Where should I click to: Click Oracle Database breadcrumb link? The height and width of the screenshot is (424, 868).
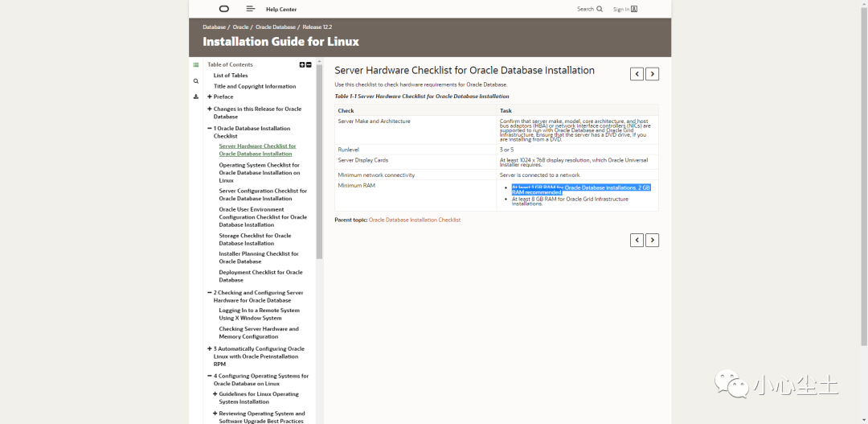click(276, 27)
